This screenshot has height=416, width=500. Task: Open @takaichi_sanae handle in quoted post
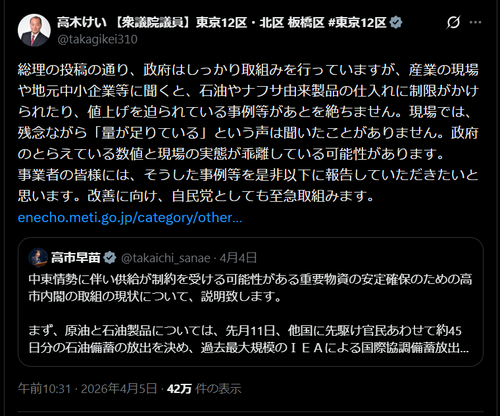[165, 258]
